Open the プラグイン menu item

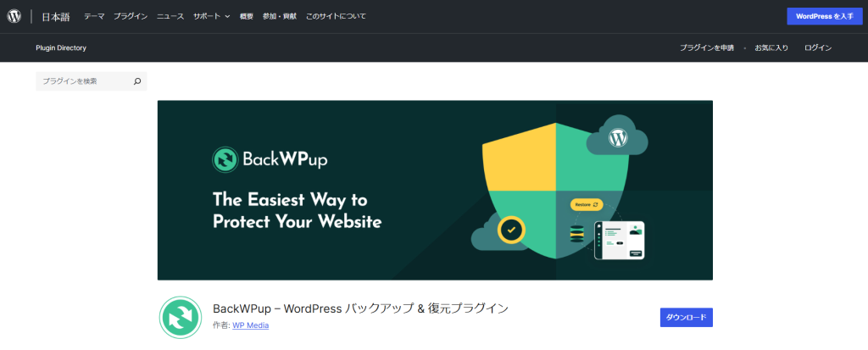(131, 17)
